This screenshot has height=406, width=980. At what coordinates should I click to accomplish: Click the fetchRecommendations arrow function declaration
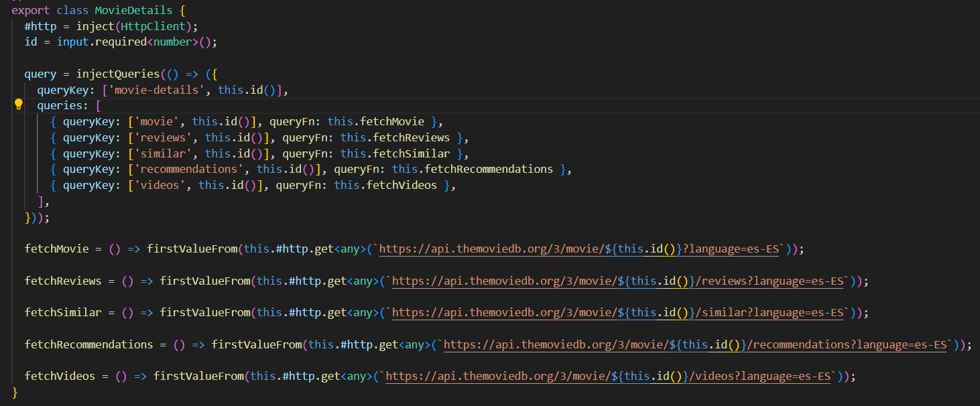coord(89,344)
